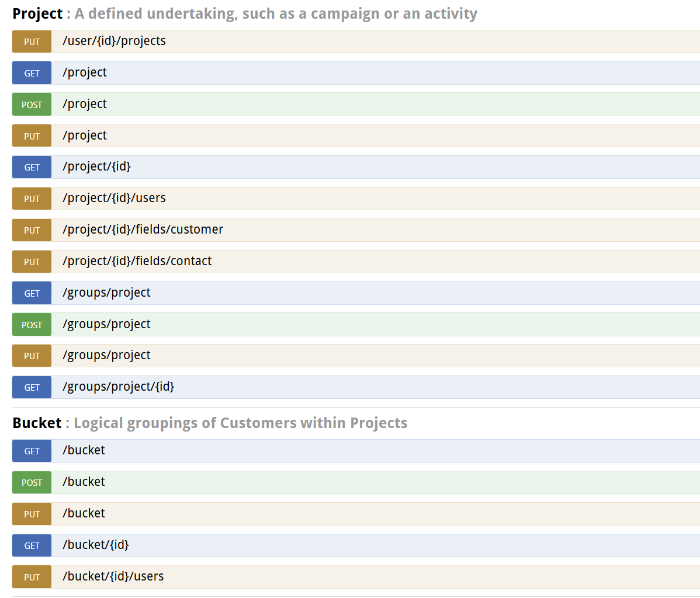Screen dimensions: 700x598
Task: Open the /project/{id} GET path link
Action: [96, 166]
